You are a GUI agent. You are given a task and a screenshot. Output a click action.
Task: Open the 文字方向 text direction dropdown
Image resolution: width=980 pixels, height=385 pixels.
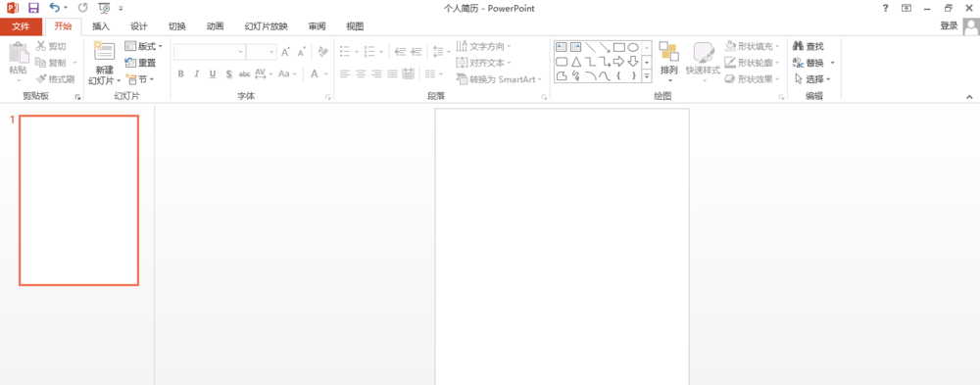(484, 46)
